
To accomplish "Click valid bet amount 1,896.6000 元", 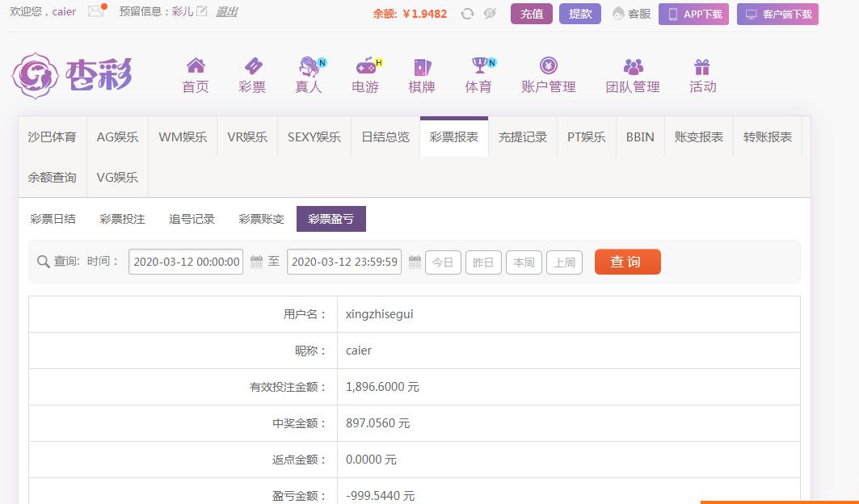I will click(x=382, y=387).
